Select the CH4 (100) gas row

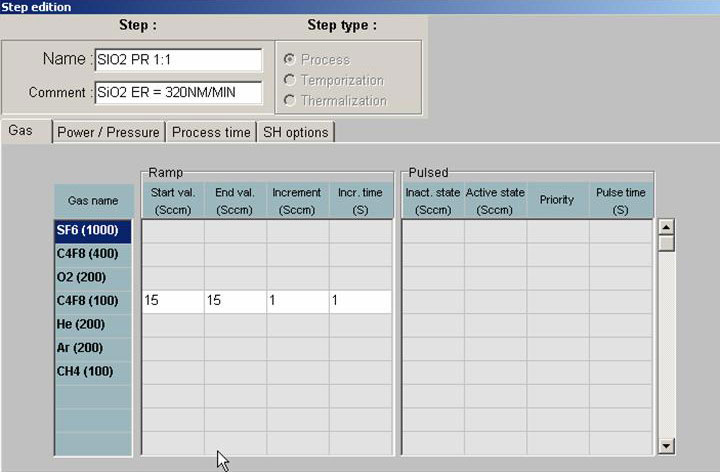pyautogui.click(x=93, y=371)
